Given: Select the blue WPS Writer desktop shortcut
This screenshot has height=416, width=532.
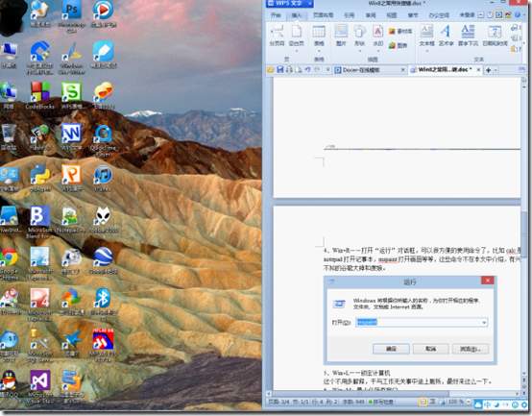Looking at the screenshot, I should [x=72, y=136].
